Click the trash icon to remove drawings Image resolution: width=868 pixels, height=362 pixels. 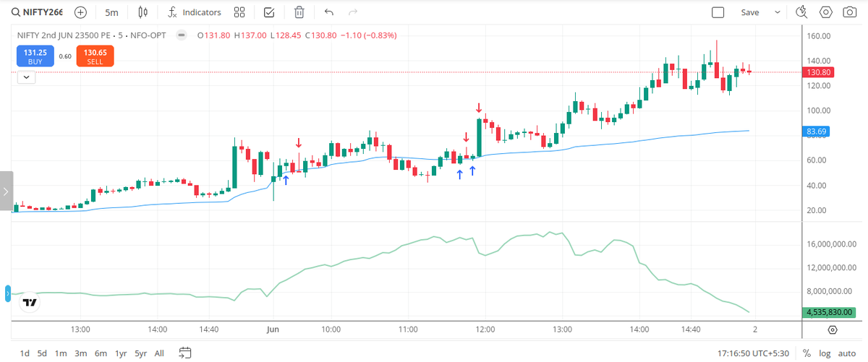pos(299,12)
